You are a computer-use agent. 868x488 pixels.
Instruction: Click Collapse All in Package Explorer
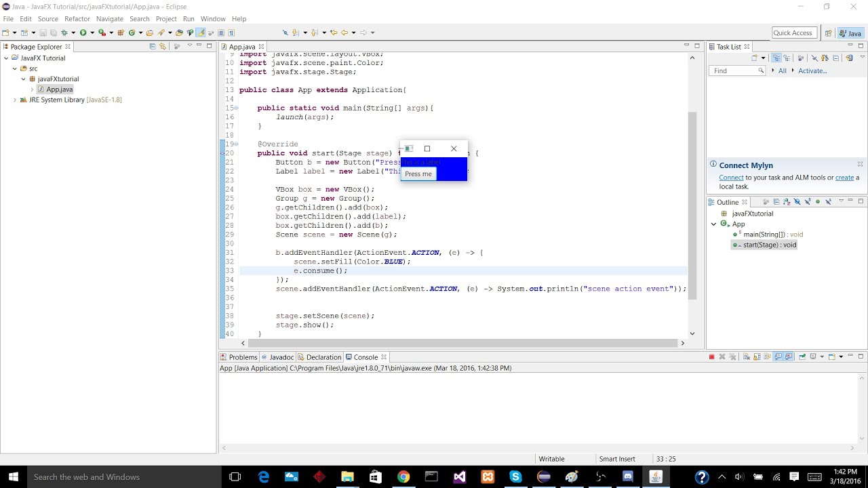(x=152, y=46)
